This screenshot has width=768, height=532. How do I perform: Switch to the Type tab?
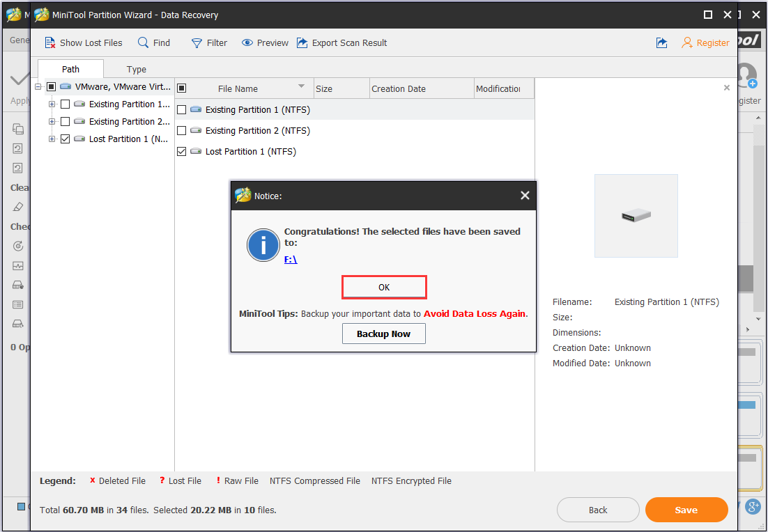coord(136,70)
